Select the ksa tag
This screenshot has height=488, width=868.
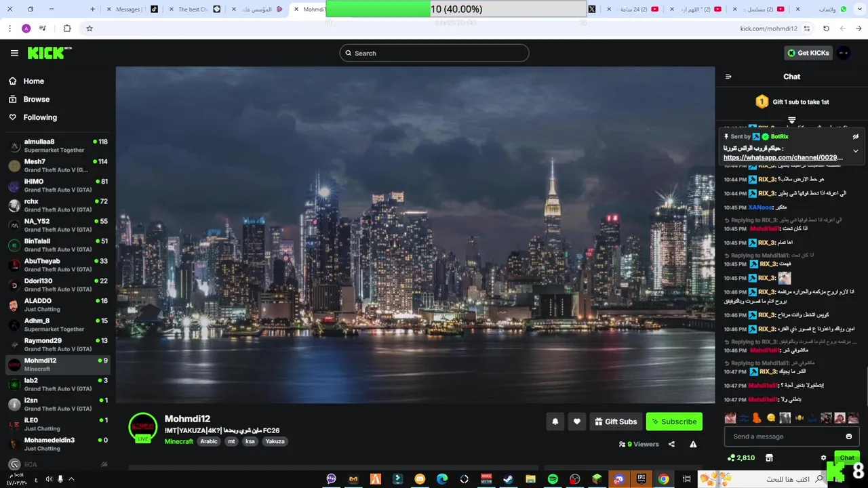tap(250, 441)
